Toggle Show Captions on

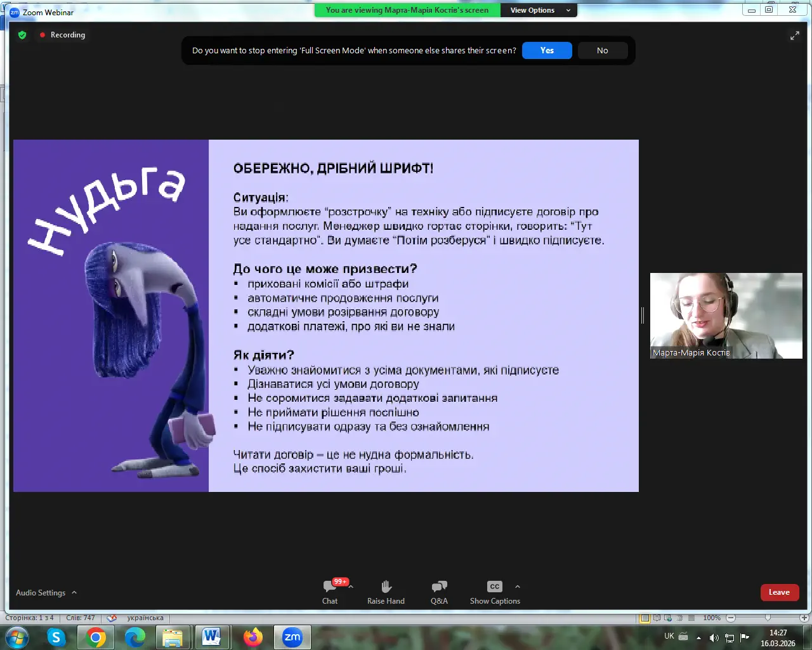click(x=495, y=592)
